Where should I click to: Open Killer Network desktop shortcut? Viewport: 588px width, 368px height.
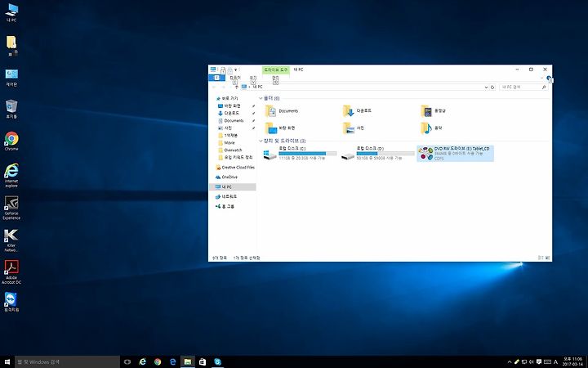pyautogui.click(x=11, y=240)
